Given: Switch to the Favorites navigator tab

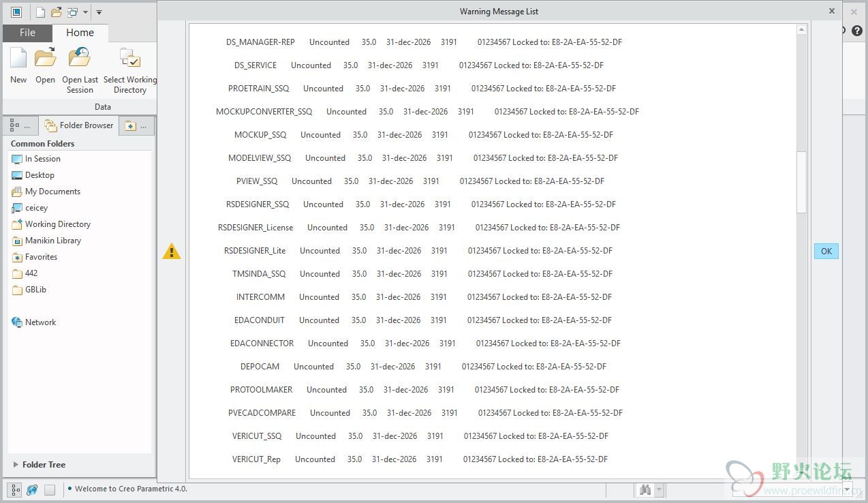Looking at the screenshot, I should click(137, 125).
